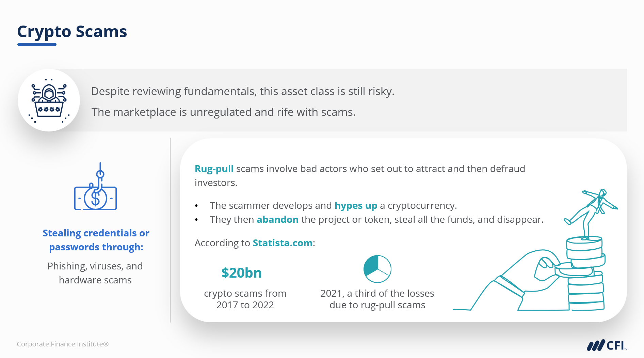Click the "hypes up" highlighted text
Screen dimensions: 644x358
[x=356, y=205]
